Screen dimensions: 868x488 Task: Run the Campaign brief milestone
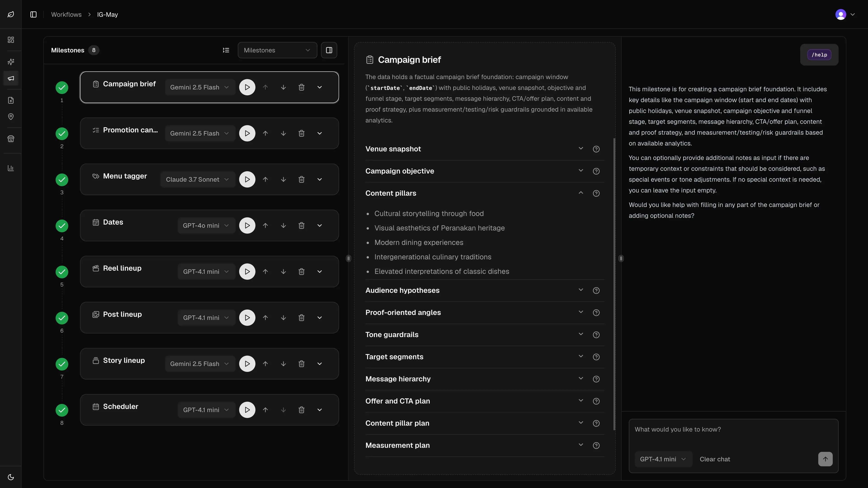(247, 87)
